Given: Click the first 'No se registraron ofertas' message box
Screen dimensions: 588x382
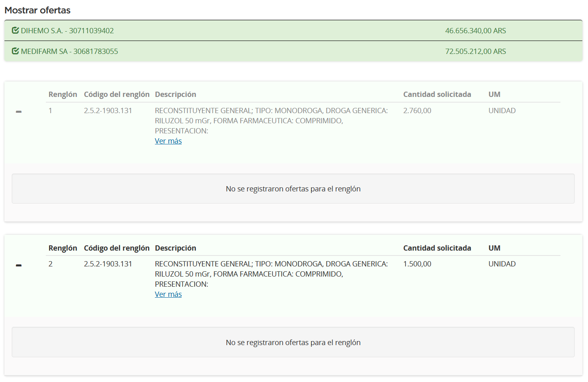Looking at the screenshot, I should [293, 189].
